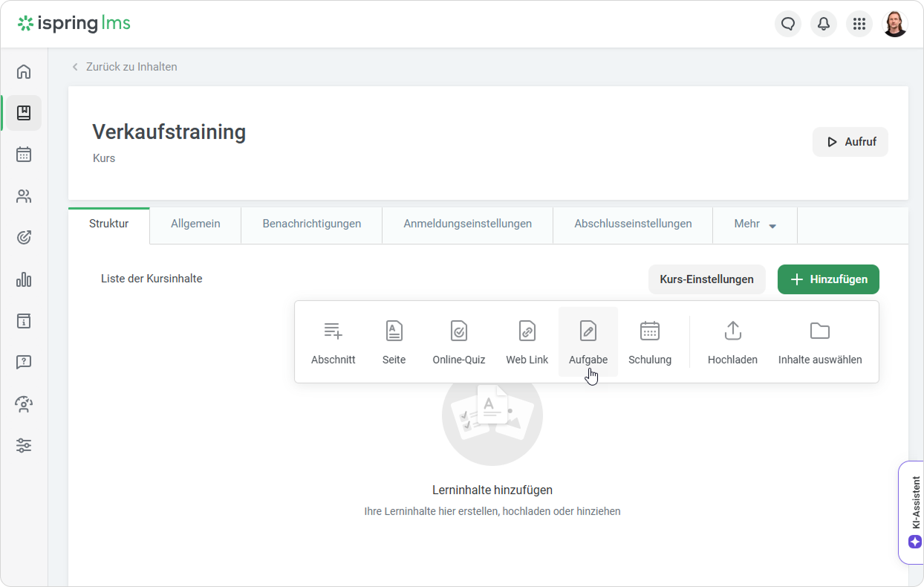Open the apps grid menu

[x=859, y=24]
